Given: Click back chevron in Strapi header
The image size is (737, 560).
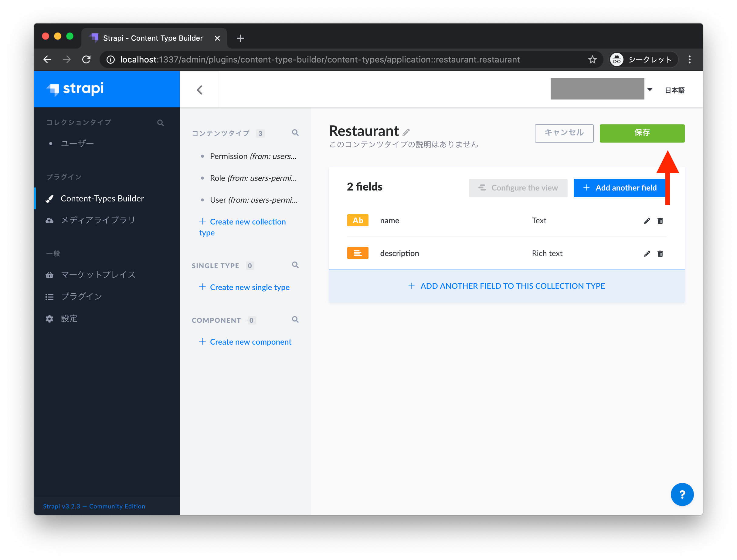Looking at the screenshot, I should click(x=199, y=90).
